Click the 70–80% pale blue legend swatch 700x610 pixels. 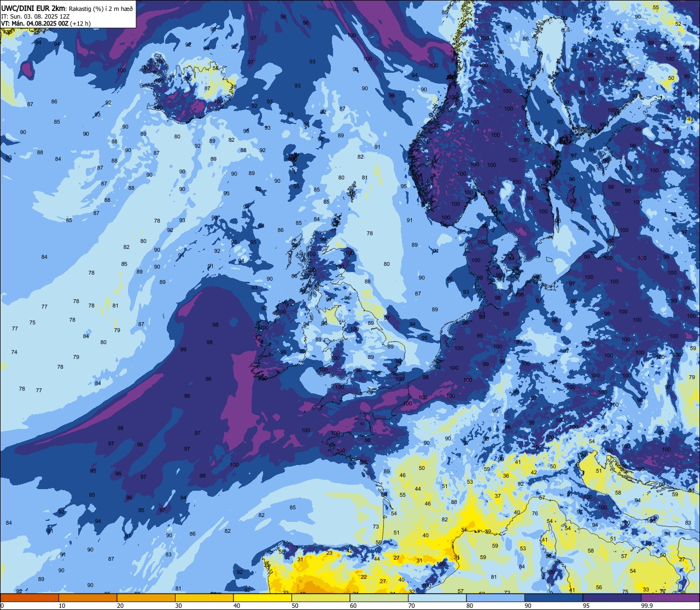[x=437, y=597]
